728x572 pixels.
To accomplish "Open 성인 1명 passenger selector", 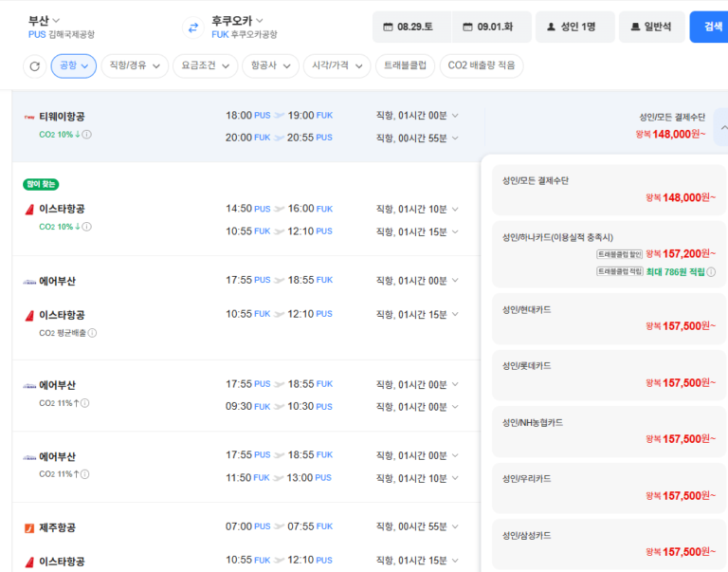I will 575,27.
